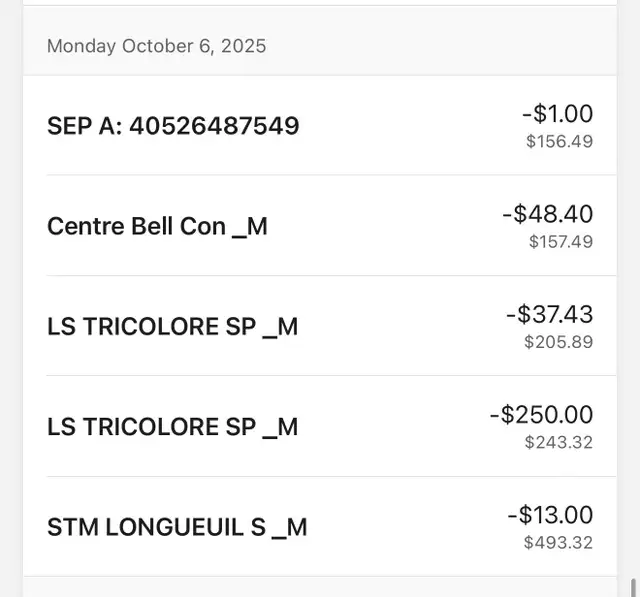Open the STM LONGUEUIL S _M transaction
This screenshot has height=597, width=640.
(177, 526)
